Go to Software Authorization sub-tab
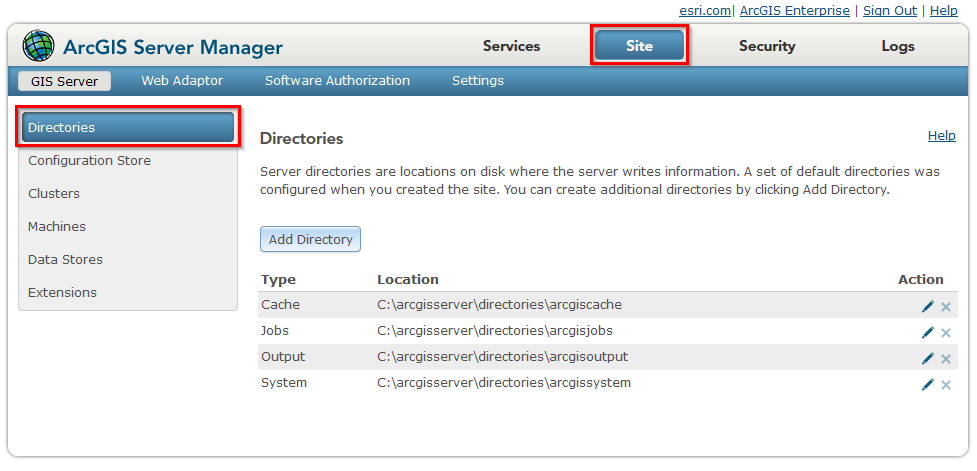This screenshot has height=471, width=977. point(337,80)
